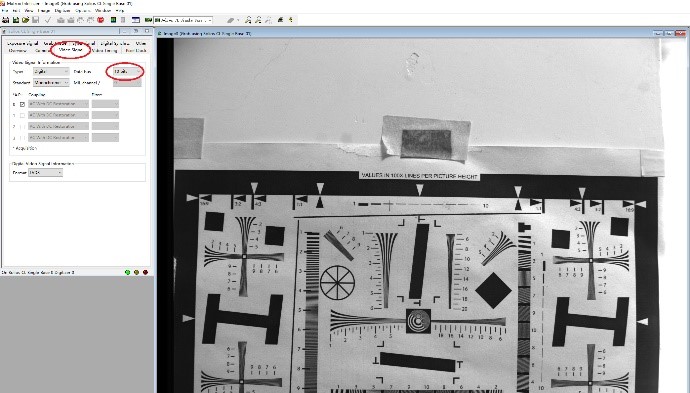This screenshot has height=393, width=690.
Task: Click the red status indicator light
Action: (145, 272)
